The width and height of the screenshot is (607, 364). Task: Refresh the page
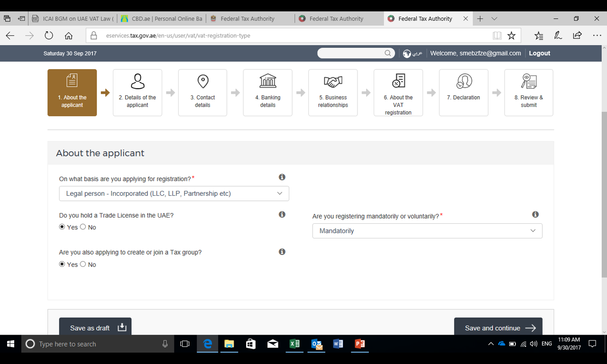point(49,36)
